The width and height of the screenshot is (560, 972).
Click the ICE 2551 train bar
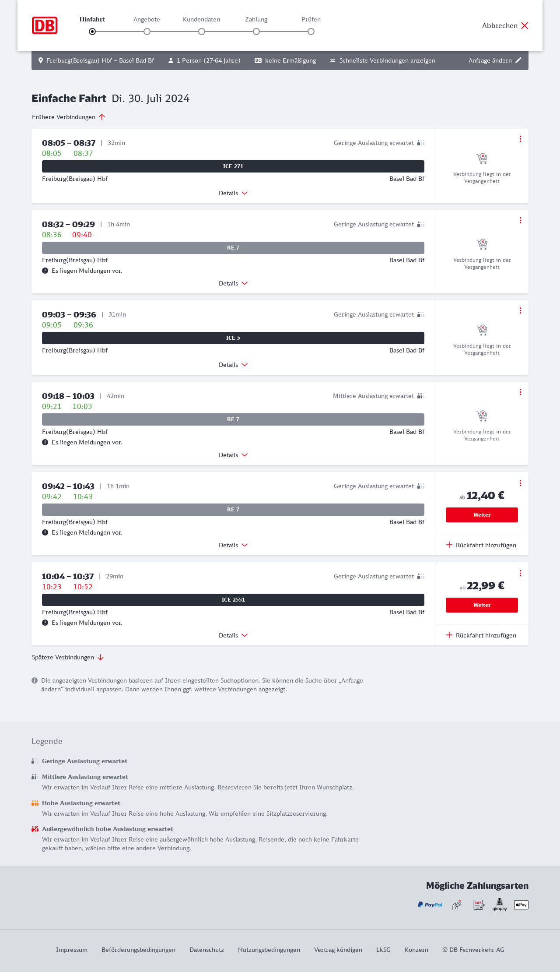pyautogui.click(x=233, y=600)
